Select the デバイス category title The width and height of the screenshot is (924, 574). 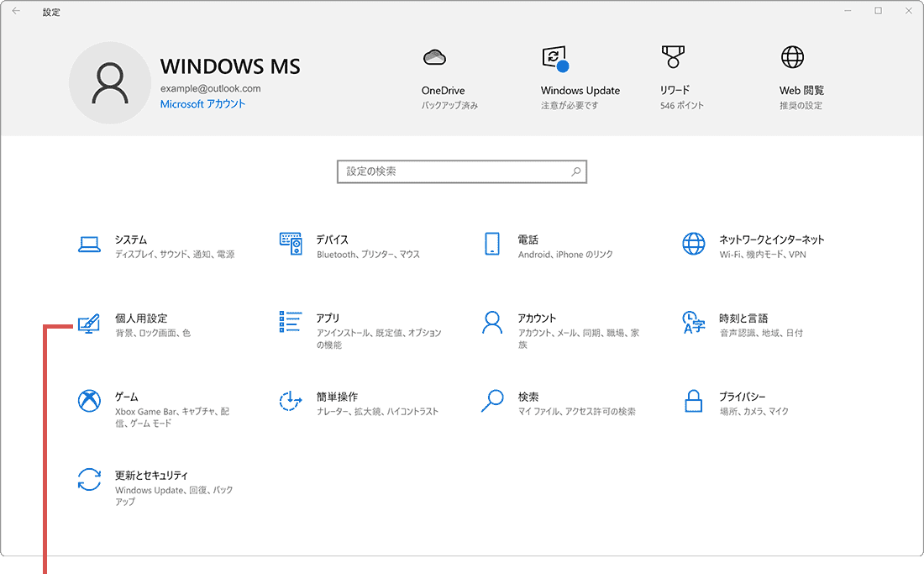click(333, 240)
